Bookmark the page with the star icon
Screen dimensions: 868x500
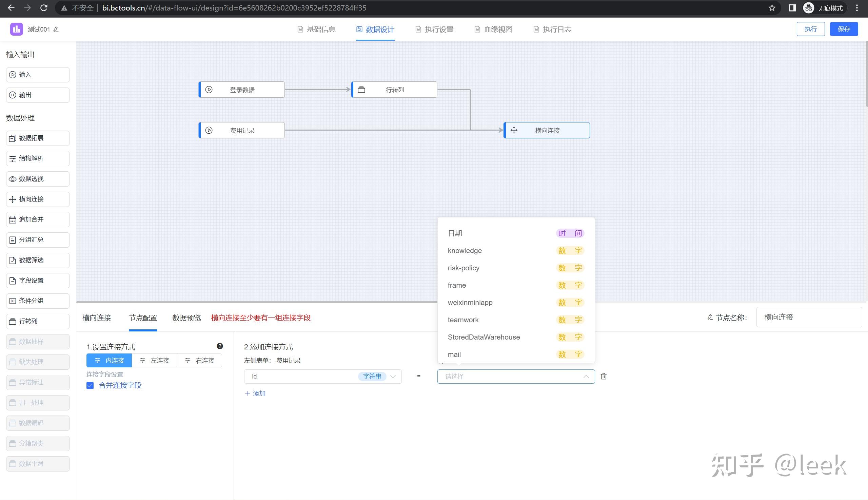[x=772, y=8]
